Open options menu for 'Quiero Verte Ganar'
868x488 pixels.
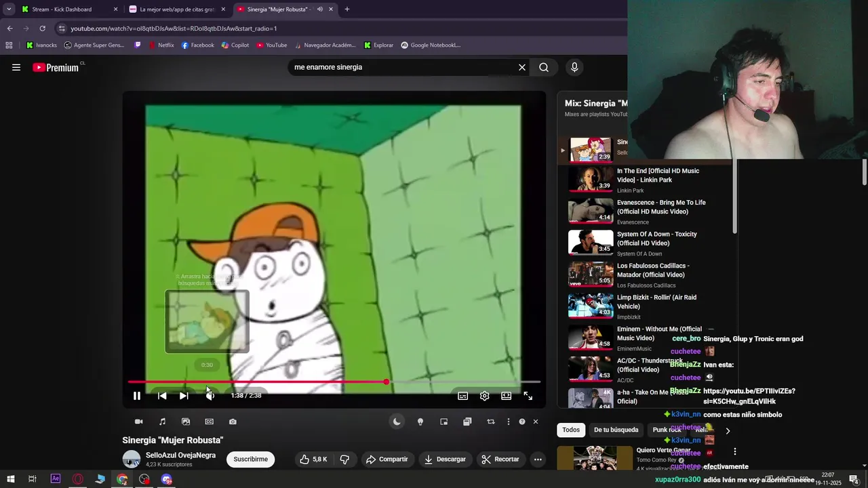click(734, 451)
